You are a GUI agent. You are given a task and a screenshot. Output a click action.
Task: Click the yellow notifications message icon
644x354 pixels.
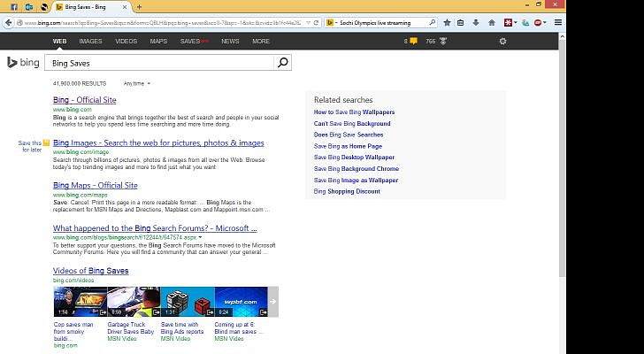click(413, 41)
